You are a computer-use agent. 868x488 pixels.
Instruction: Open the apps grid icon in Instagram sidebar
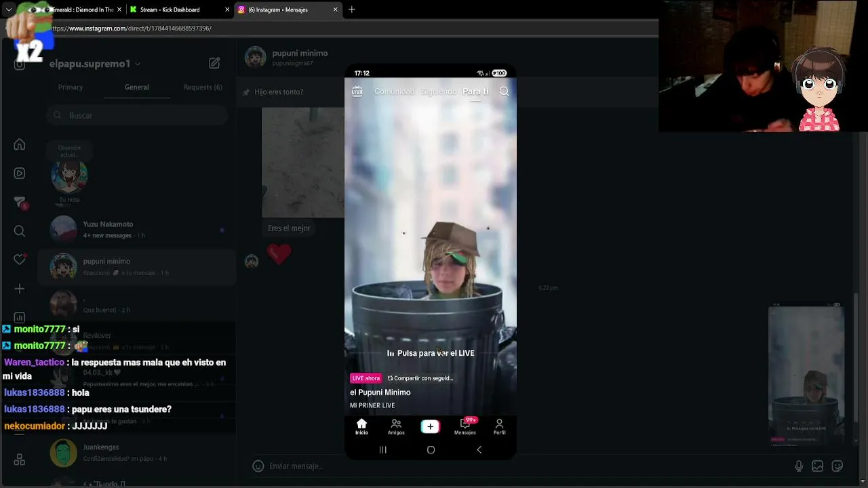pyautogui.click(x=20, y=460)
